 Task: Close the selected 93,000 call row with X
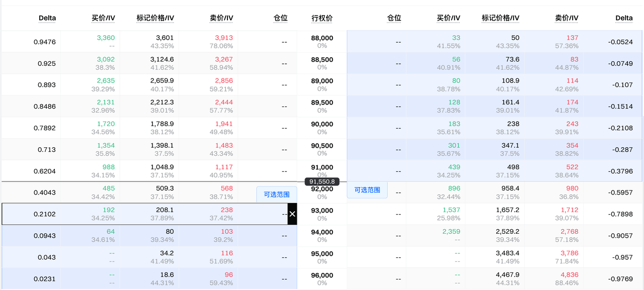tap(292, 214)
